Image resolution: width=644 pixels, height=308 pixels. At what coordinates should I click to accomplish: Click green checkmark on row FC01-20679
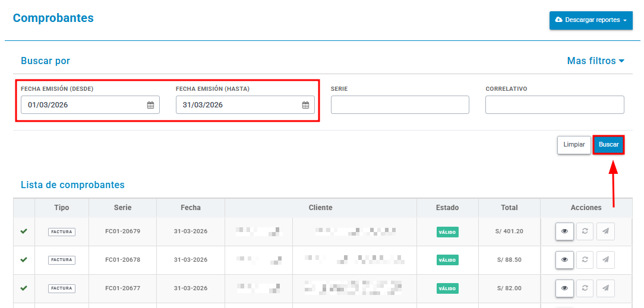coord(24,231)
